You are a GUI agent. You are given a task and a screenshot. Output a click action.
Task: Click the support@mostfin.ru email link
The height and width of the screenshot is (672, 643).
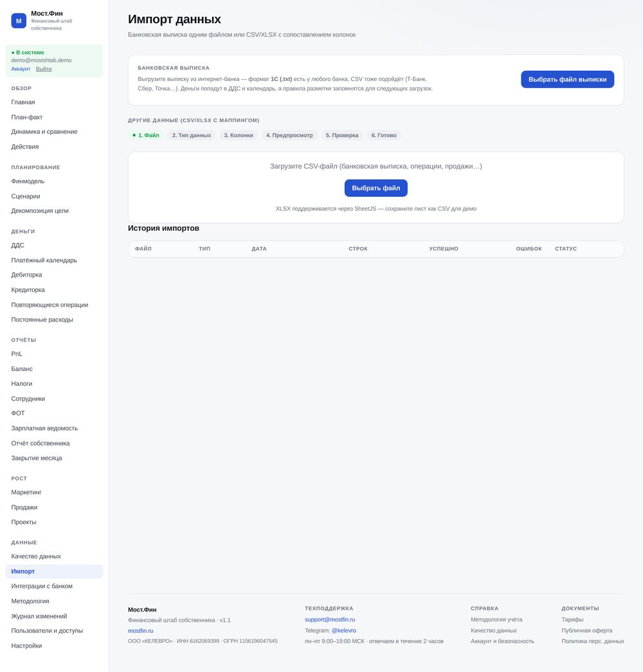tap(330, 620)
